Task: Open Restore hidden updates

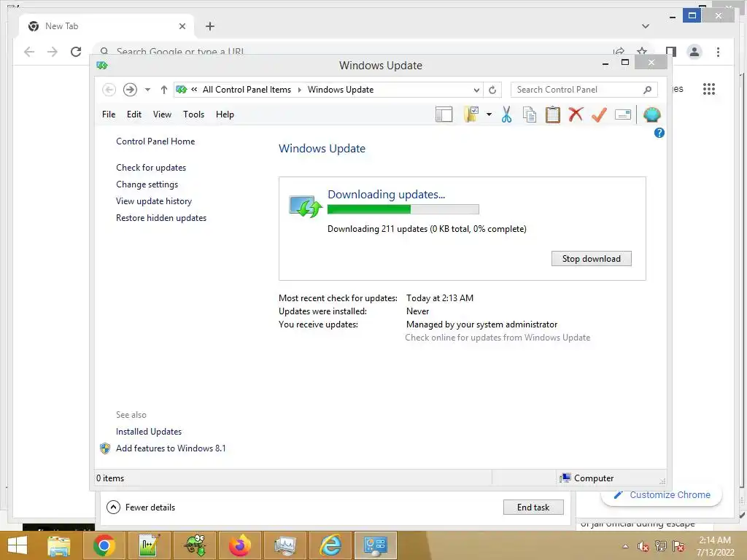Action: point(161,217)
